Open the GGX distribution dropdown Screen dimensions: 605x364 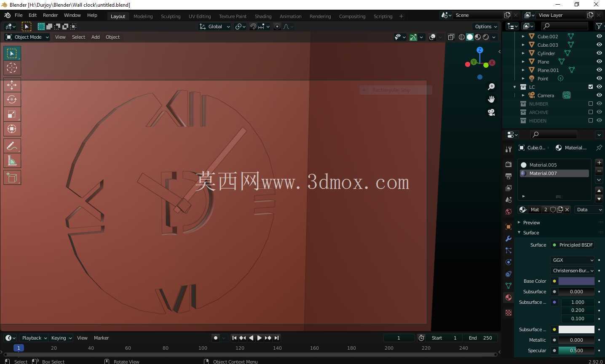click(573, 260)
